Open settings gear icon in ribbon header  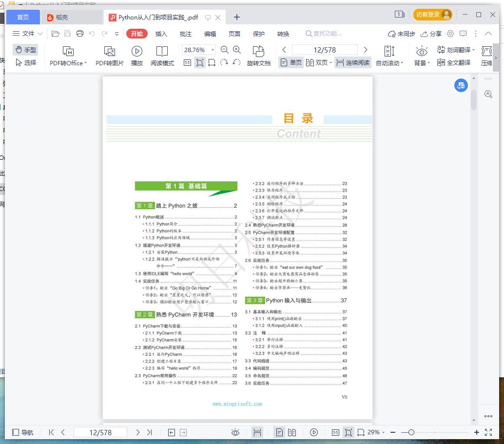(450, 34)
